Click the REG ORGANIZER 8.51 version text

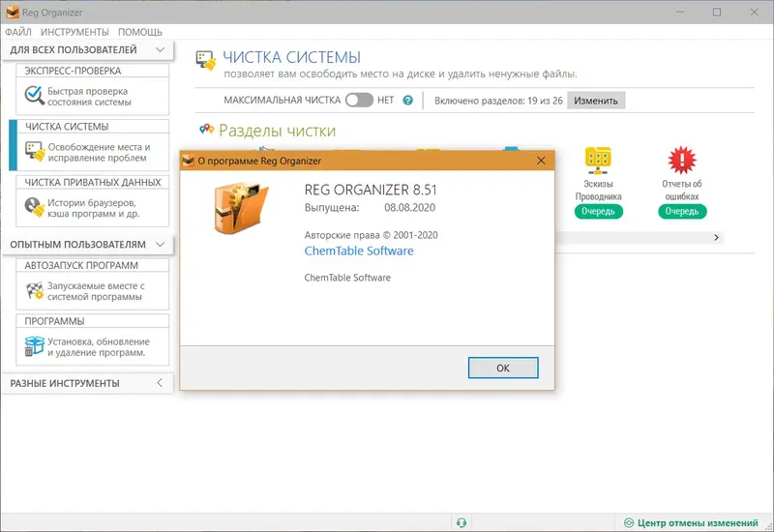(x=371, y=190)
